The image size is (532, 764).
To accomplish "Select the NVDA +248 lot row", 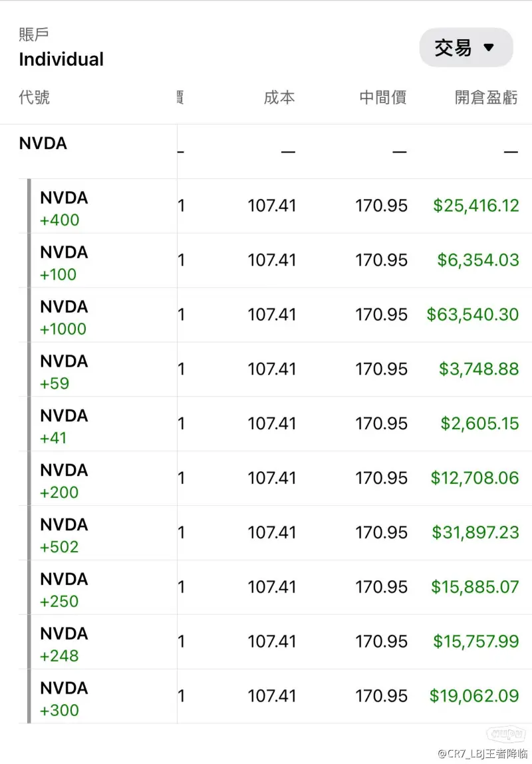I will pyautogui.click(x=275, y=642).
